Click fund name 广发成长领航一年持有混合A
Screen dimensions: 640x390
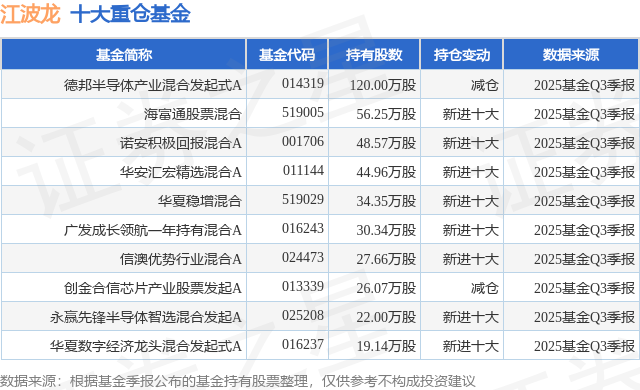click(153, 230)
